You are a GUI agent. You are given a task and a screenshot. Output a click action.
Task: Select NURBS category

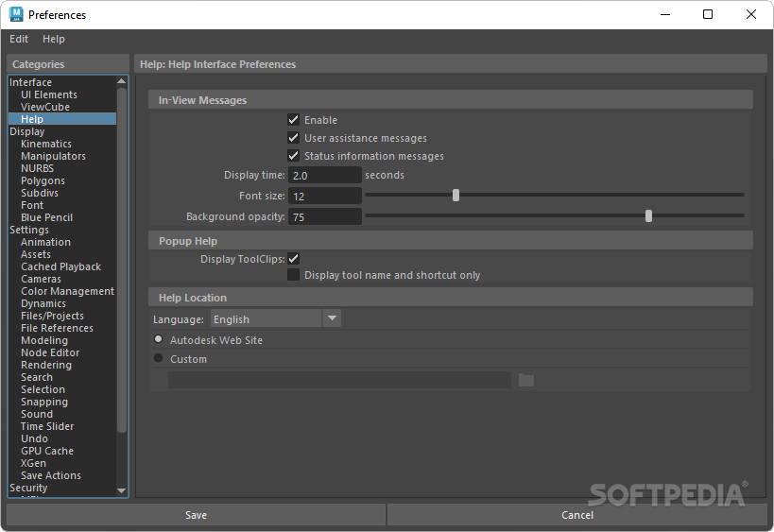(x=37, y=168)
